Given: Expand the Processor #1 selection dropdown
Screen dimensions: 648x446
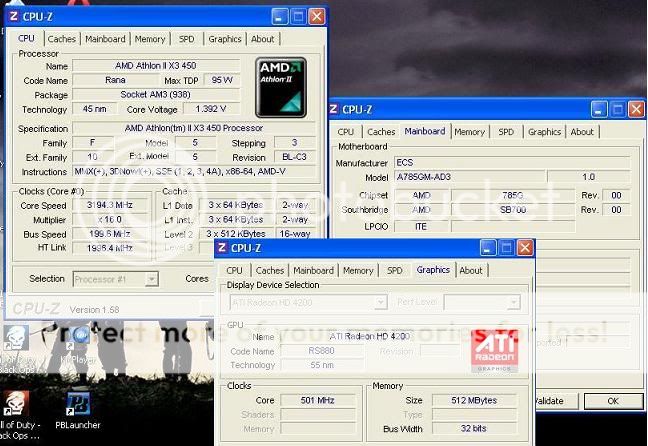Looking at the screenshot, I should [x=152, y=279].
